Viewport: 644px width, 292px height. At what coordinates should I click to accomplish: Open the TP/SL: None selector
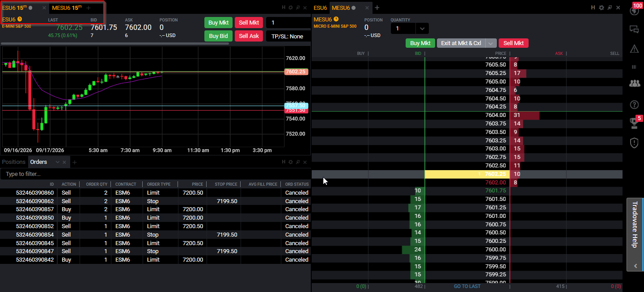point(288,36)
